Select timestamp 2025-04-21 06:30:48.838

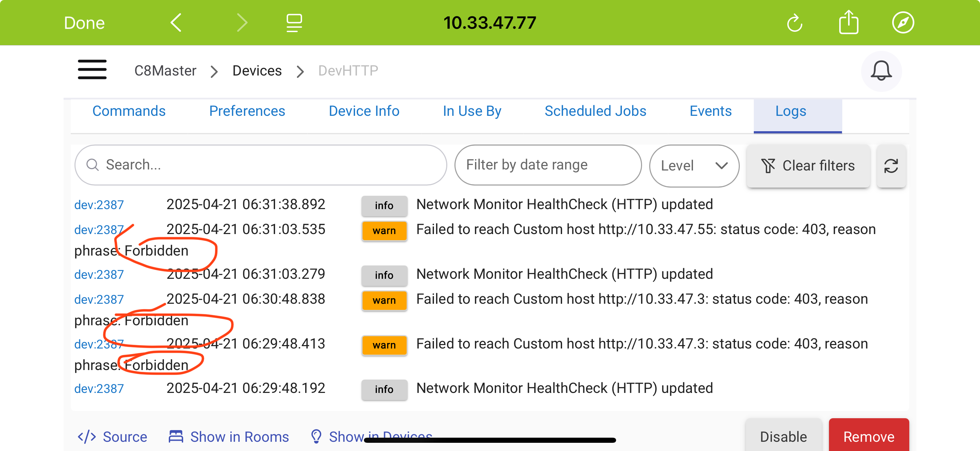pyautogui.click(x=246, y=299)
